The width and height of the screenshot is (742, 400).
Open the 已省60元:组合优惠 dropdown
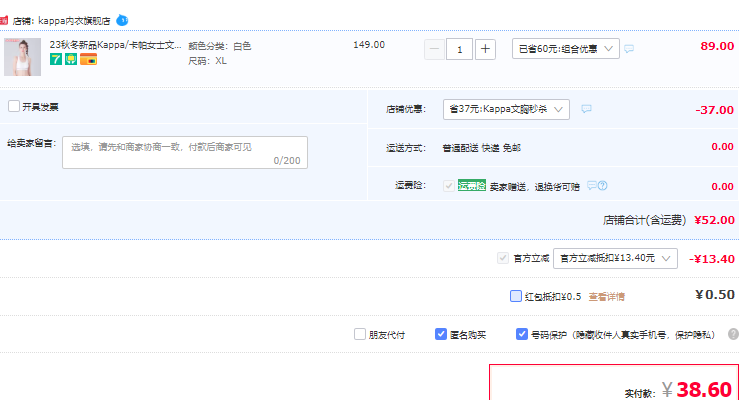click(x=565, y=49)
